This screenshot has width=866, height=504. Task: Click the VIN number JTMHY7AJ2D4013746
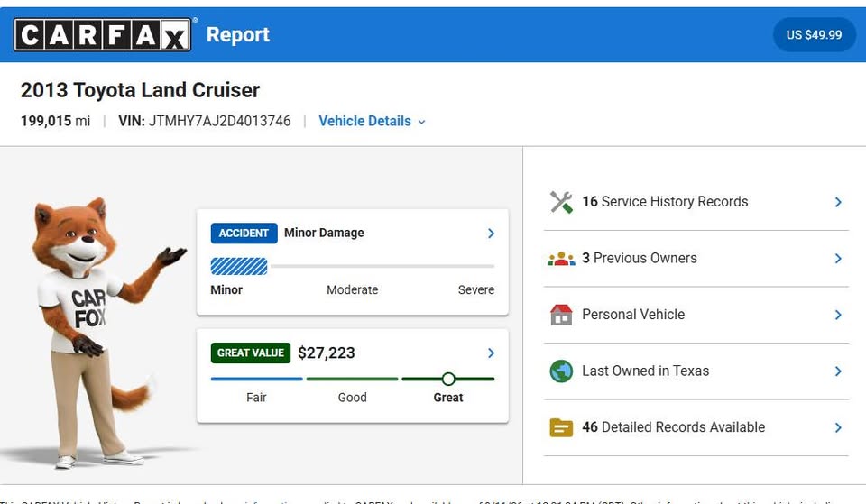coord(220,121)
